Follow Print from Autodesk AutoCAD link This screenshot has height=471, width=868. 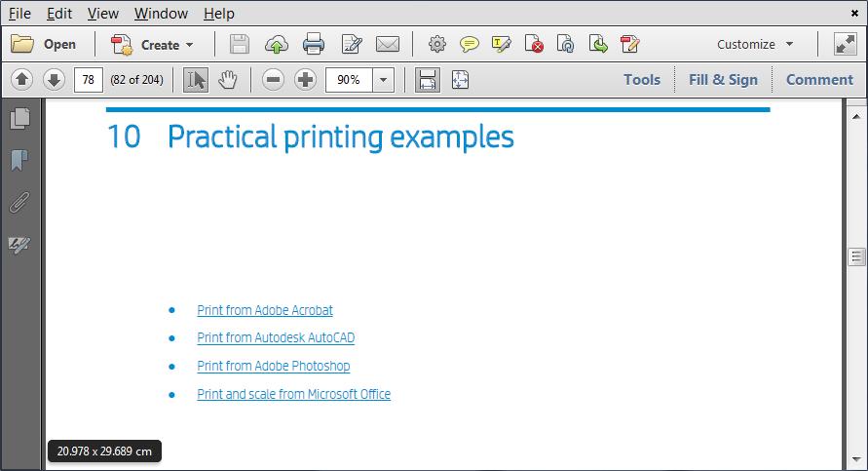click(x=276, y=338)
